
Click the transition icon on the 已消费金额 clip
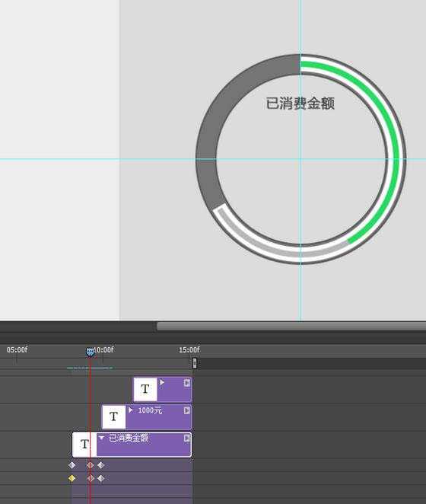[186, 438]
